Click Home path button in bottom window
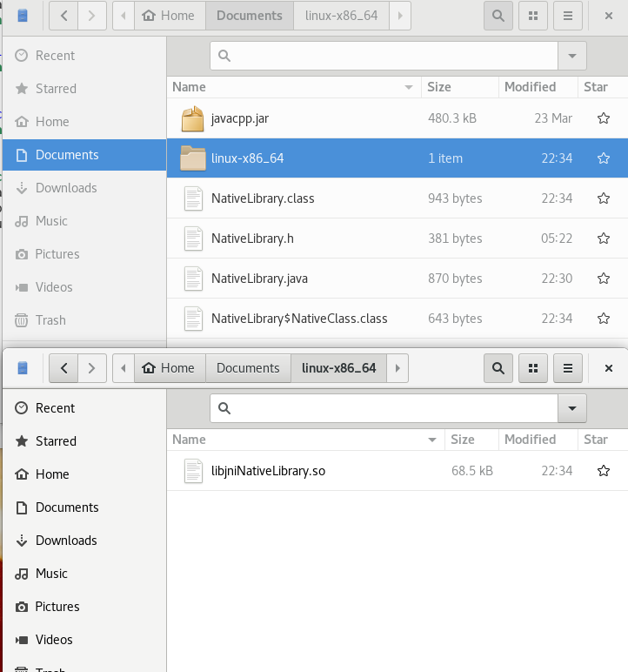Viewport: 628px width, 672px height. (x=170, y=368)
